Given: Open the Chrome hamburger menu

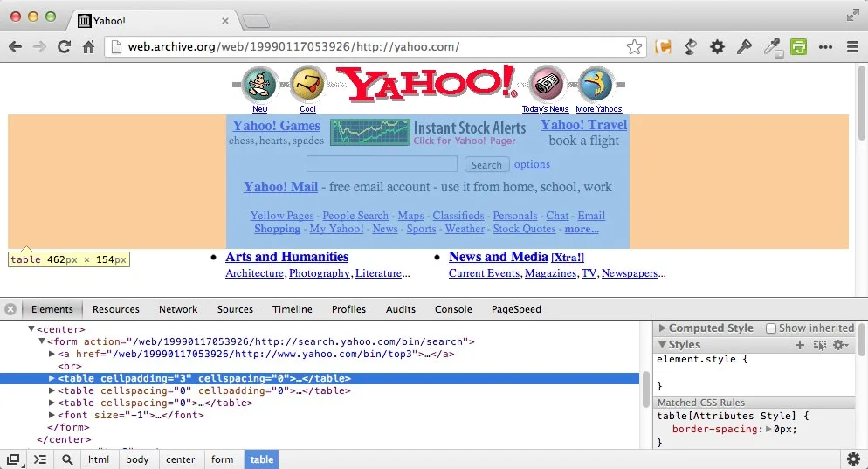Looking at the screenshot, I should pyautogui.click(x=852, y=47).
